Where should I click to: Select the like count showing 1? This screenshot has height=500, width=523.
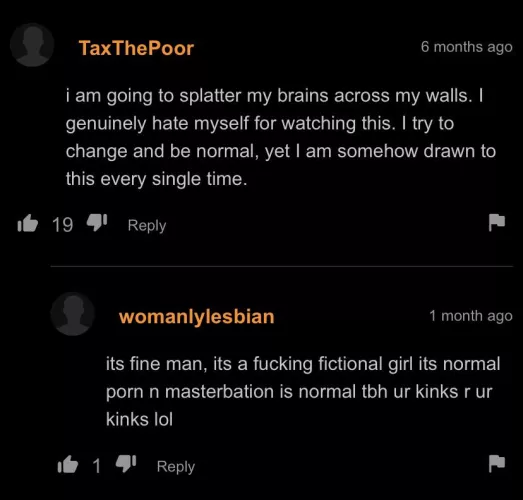[x=97, y=466]
